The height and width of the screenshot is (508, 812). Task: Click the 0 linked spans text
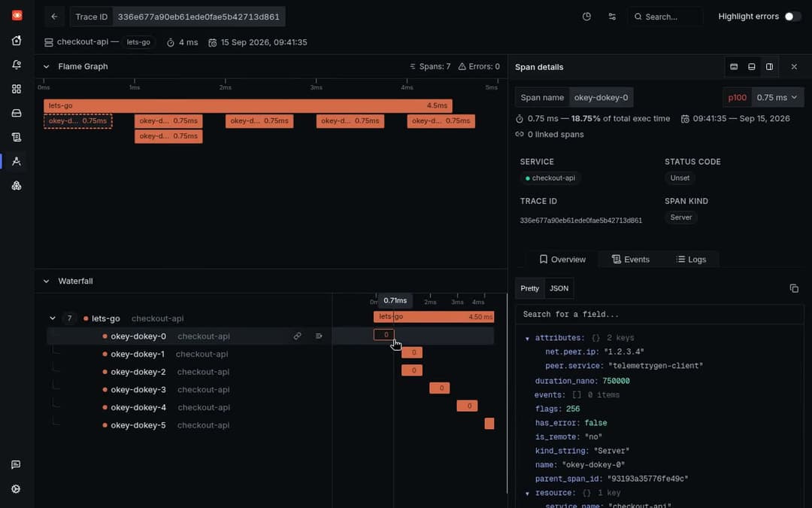point(555,134)
